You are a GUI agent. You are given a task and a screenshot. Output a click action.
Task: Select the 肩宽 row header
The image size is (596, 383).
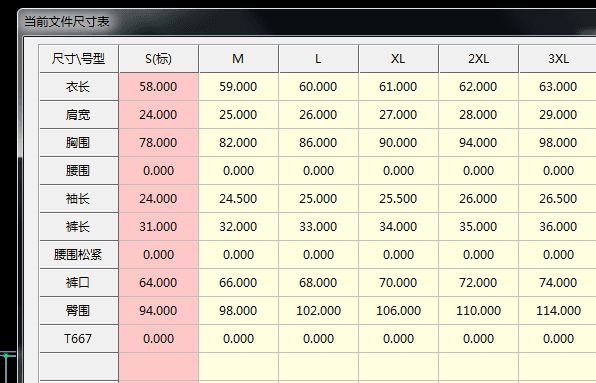pyautogui.click(x=79, y=115)
